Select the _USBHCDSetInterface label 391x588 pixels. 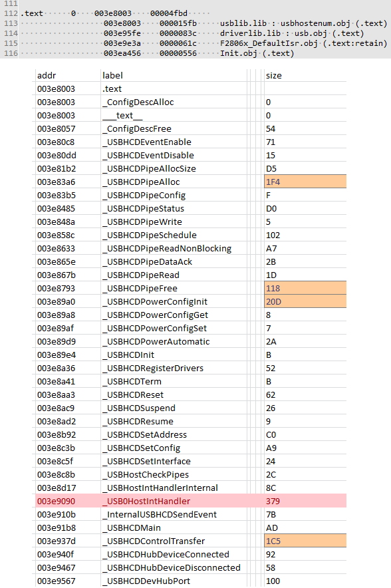pos(146,461)
